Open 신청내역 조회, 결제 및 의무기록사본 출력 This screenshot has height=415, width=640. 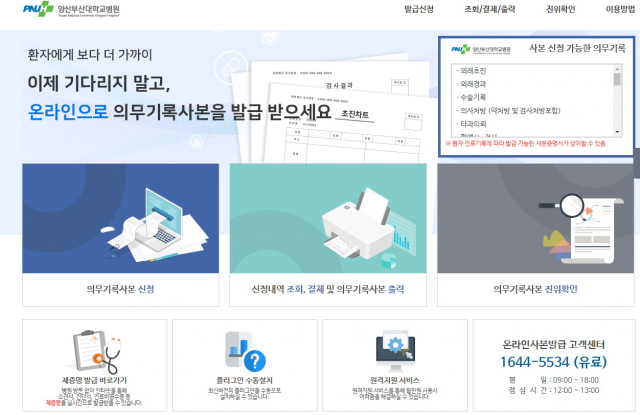pos(326,289)
